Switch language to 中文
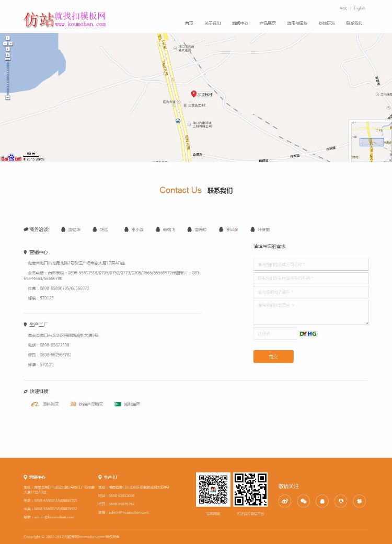Screen dimensions: 392x544 click(x=343, y=8)
